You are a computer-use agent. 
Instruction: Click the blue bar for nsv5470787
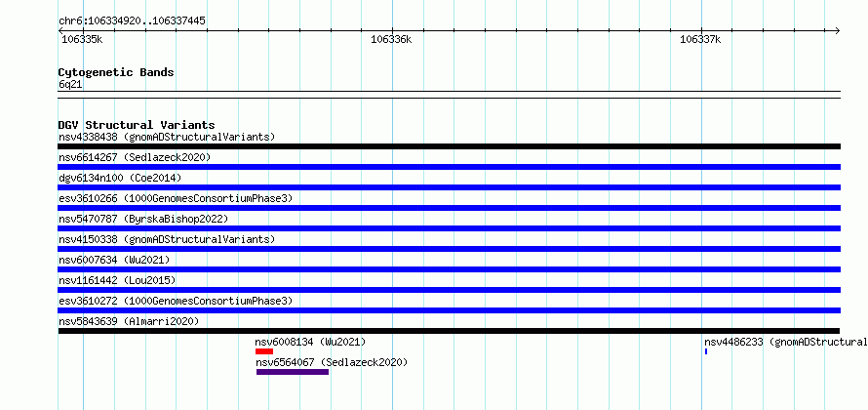[449, 228]
